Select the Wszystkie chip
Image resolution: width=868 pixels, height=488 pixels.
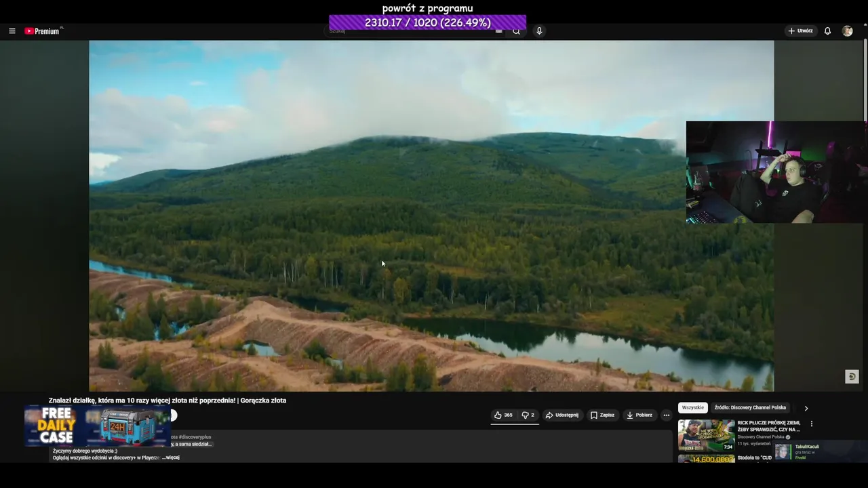pos(693,408)
